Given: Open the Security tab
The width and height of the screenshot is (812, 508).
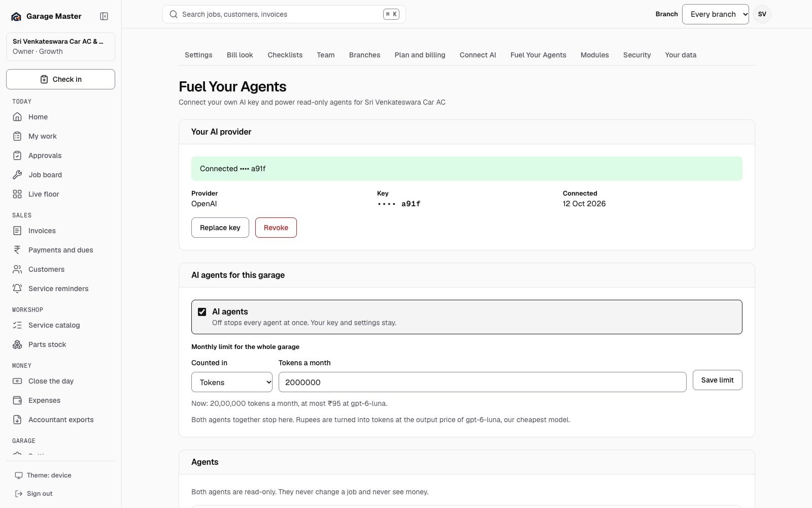Looking at the screenshot, I should (637, 55).
